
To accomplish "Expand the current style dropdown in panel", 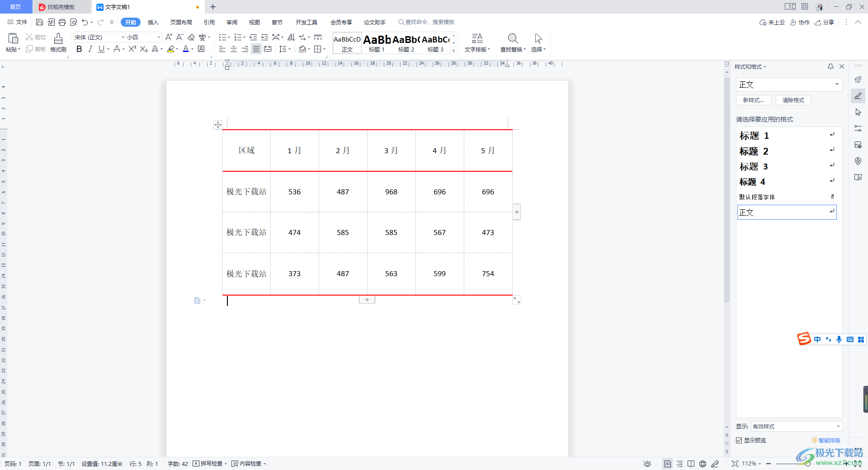I will tap(837, 85).
